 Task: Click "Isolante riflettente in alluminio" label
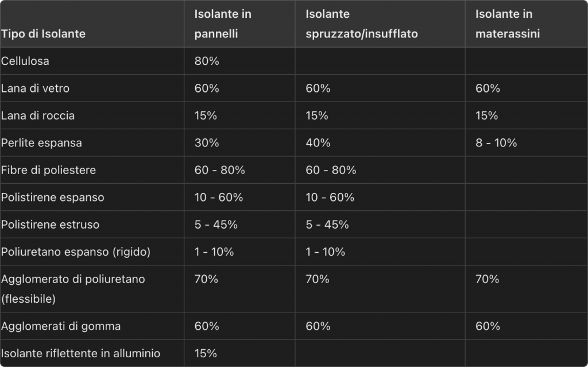pos(80,353)
